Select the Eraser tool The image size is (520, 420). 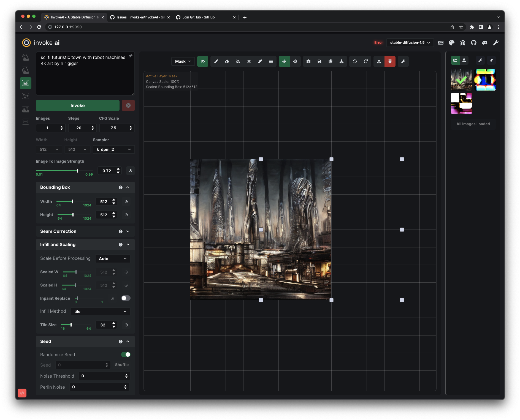(227, 61)
